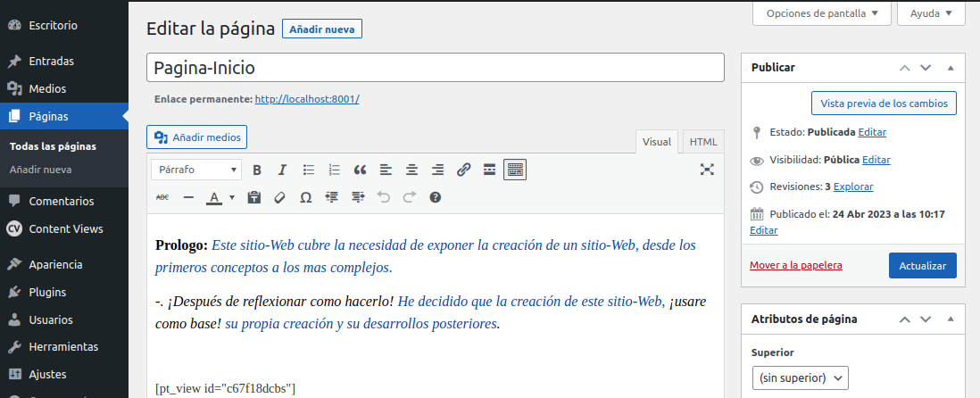Image resolution: width=980 pixels, height=398 pixels.
Task: Click the text color swatch button
Action: click(214, 197)
